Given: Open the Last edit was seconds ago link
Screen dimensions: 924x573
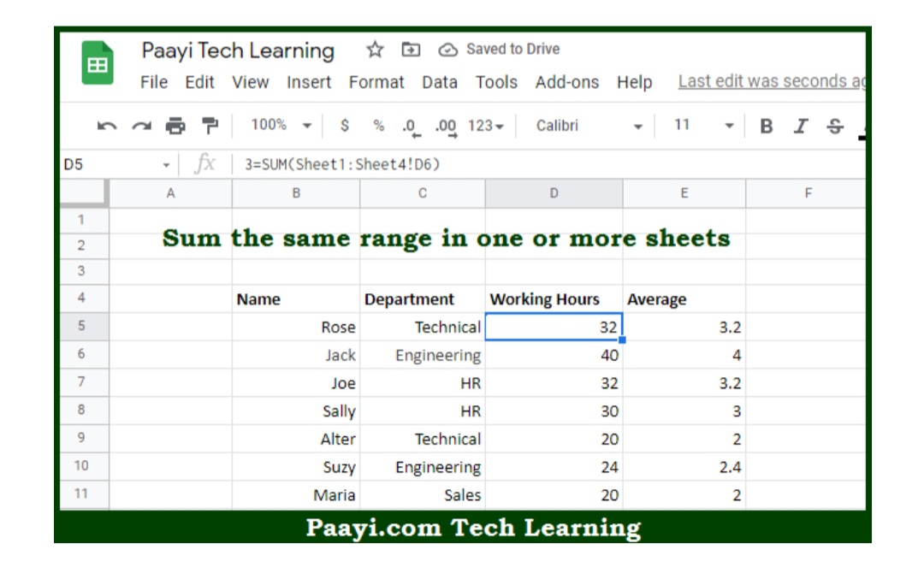Looking at the screenshot, I should (x=772, y=81).
